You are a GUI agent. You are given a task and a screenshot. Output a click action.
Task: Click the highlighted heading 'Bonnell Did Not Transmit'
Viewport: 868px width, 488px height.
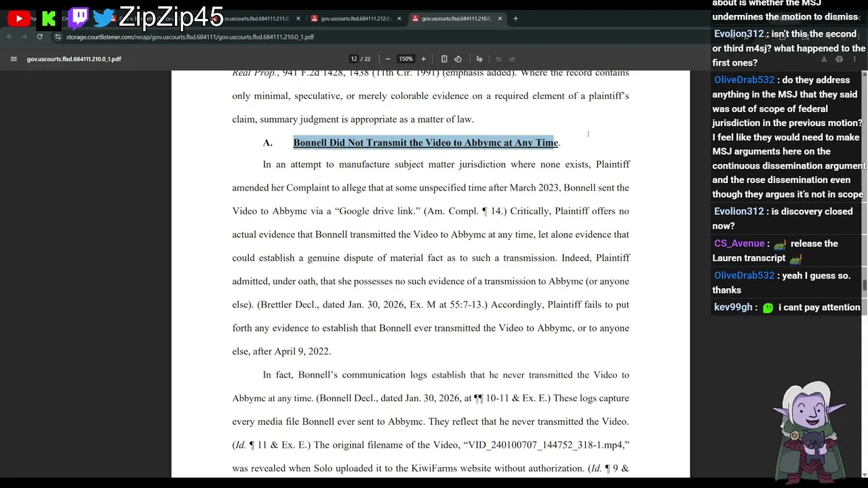click(426, 142)
